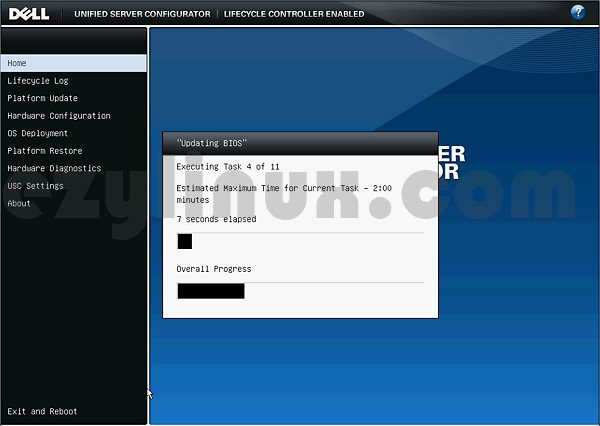Open the help question mark icon

[577, 12]
